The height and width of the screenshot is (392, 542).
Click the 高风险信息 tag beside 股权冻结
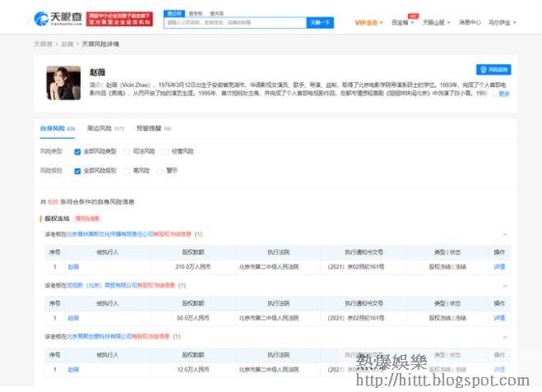coord(87,219)
